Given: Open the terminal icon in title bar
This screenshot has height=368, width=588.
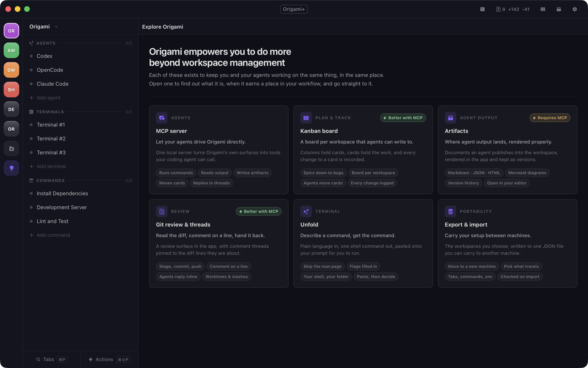Looking at the screenshot, I should pyautogui.click(x=482, y=9).
